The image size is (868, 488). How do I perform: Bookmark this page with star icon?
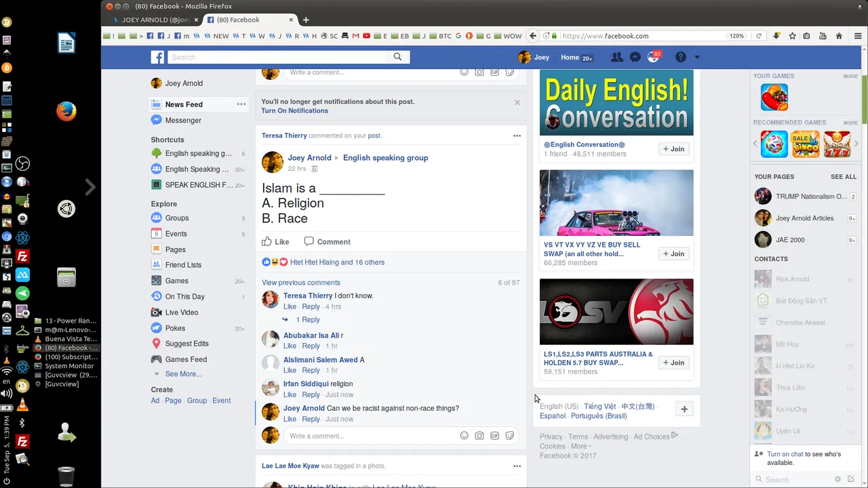792,36
